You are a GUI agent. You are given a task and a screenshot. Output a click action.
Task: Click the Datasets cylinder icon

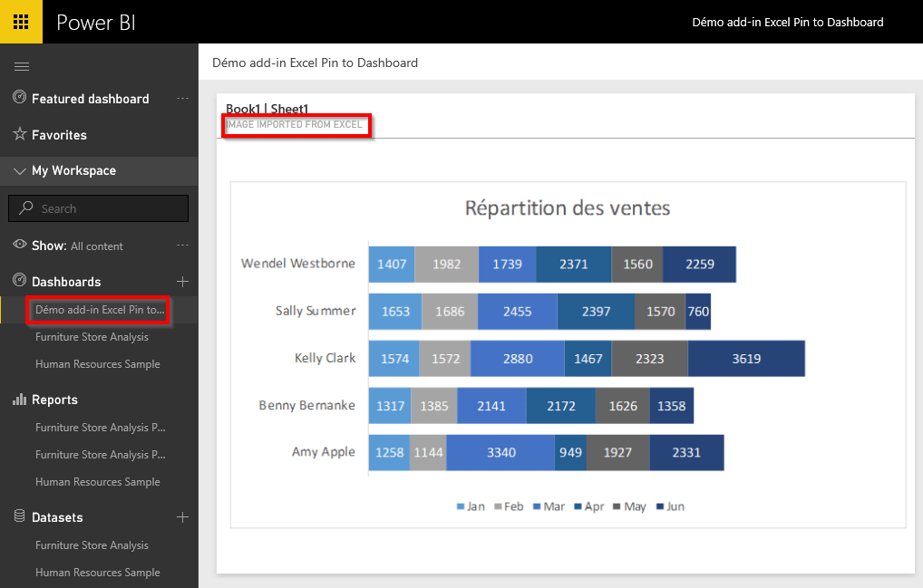pyautogui.click(x=19, y=516)
